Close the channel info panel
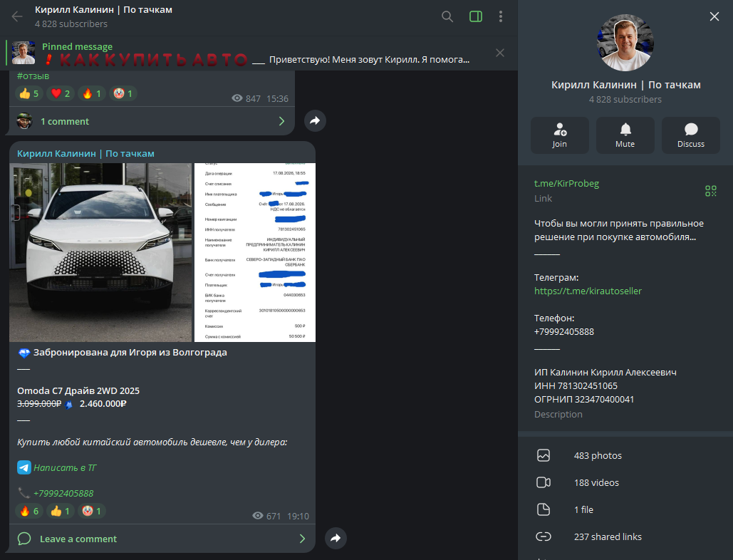This screenshot has height=560, width=733. 714,16
